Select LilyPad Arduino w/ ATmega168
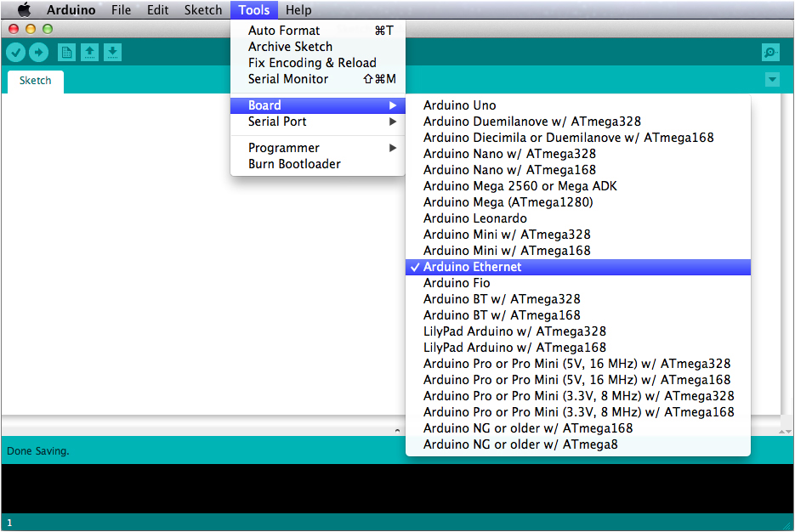 pos(578,348)
